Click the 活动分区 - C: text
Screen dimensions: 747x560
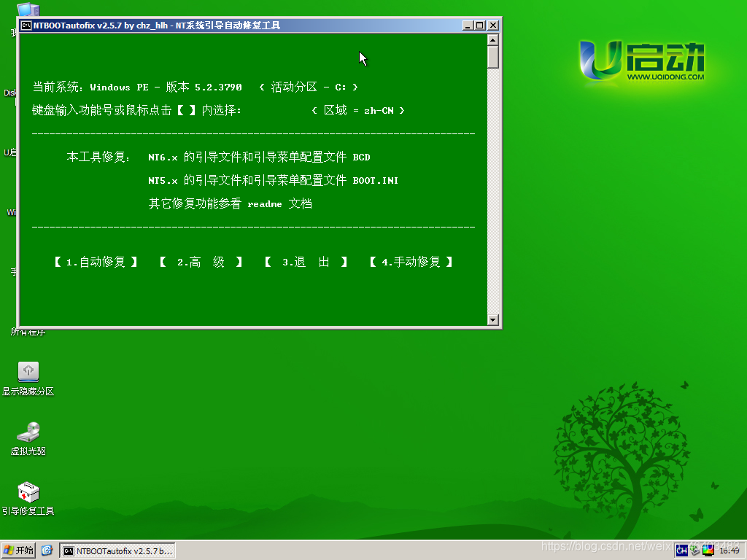(x=309, y=87)
